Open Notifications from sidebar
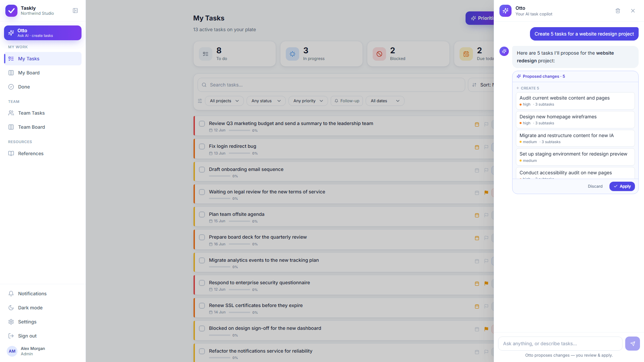644x362 pixels. (x=43, y=294)
